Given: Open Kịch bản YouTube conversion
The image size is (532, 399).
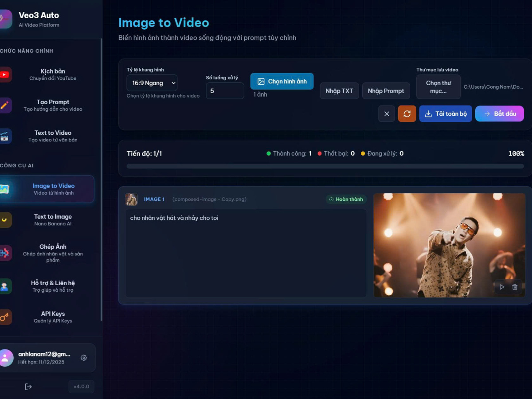Looking at the screenshot, I should [52, 74].
